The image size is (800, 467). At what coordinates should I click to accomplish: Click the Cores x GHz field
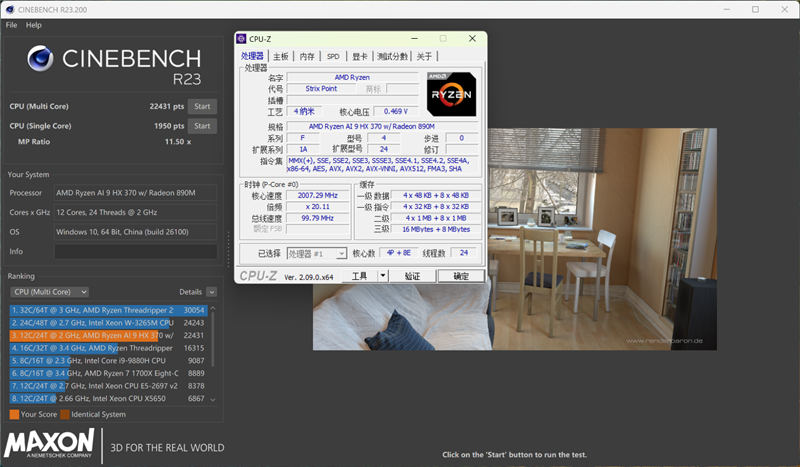pyautogui.click(x=136, y=212)
